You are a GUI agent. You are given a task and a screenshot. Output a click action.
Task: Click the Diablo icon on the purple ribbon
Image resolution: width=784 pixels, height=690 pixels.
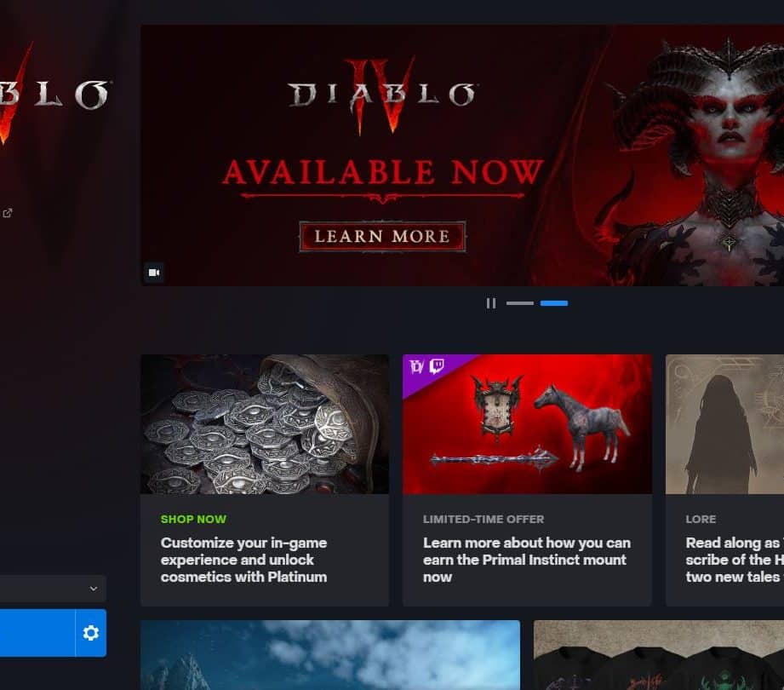pos(416,366)
